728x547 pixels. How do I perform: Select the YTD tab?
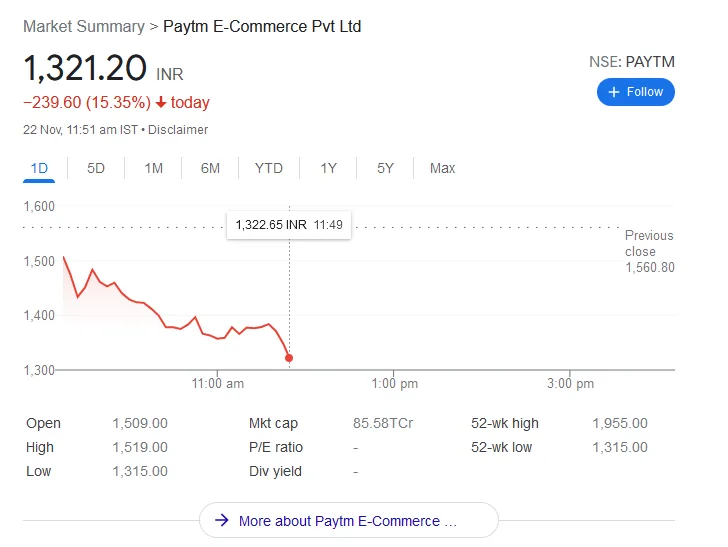click(x=269, y=168)
